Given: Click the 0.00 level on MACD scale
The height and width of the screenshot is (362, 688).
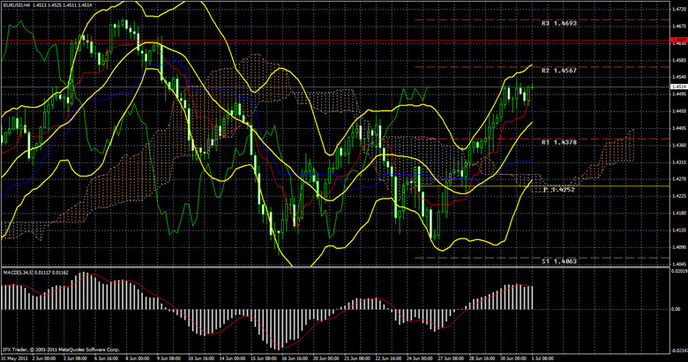Looking at the screenshot, I should pos(676,309).
